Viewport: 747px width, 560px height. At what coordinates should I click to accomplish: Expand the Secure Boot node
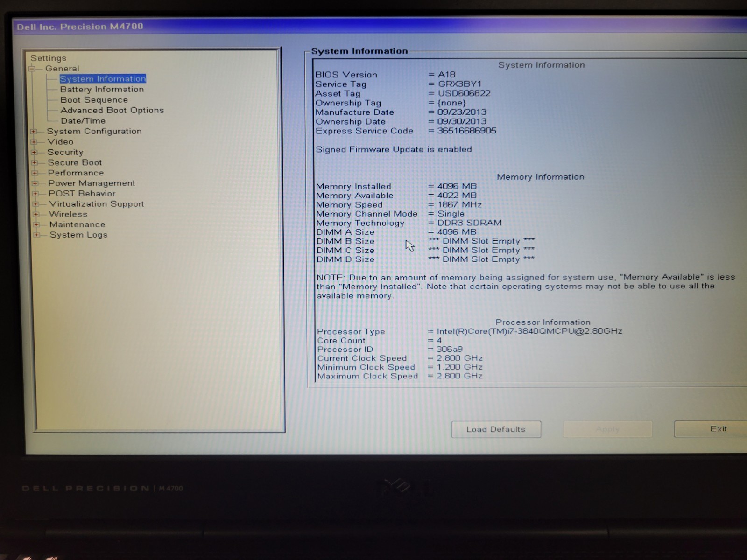[x=34, y=163]
